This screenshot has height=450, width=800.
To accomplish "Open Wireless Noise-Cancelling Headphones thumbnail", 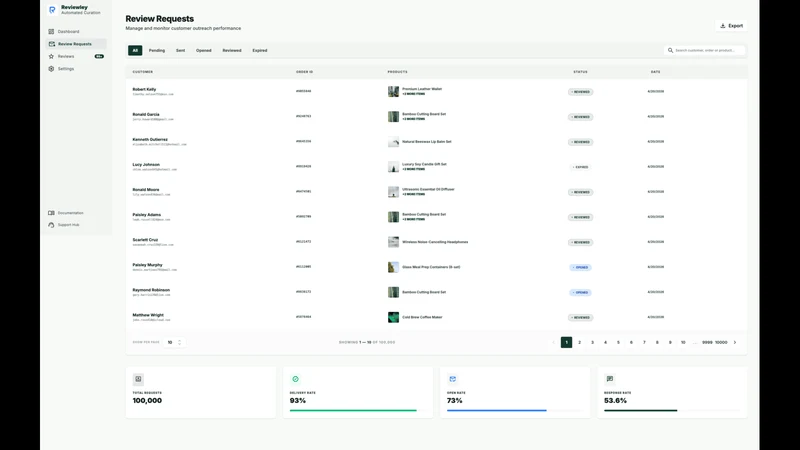I will click(393, 242).
